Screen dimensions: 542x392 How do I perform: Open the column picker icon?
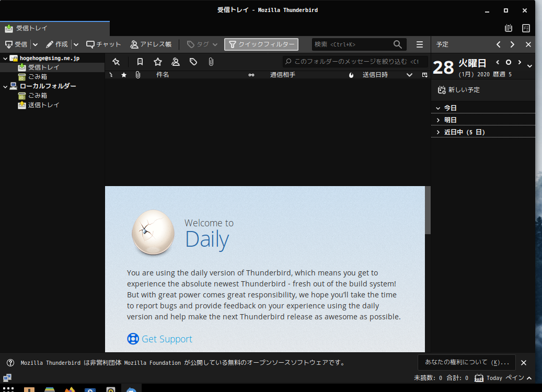tap(425, 75)
